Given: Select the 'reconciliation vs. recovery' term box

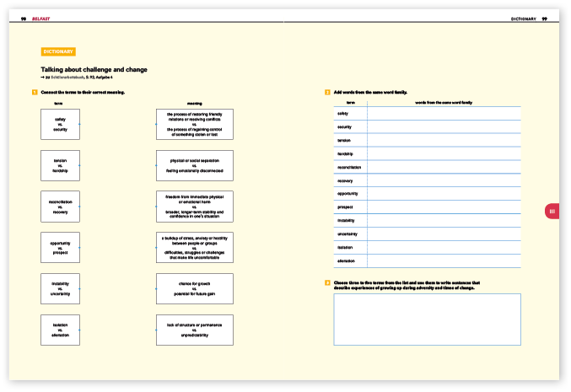Looking at the screenshot, I should click(x=60, y=207).
